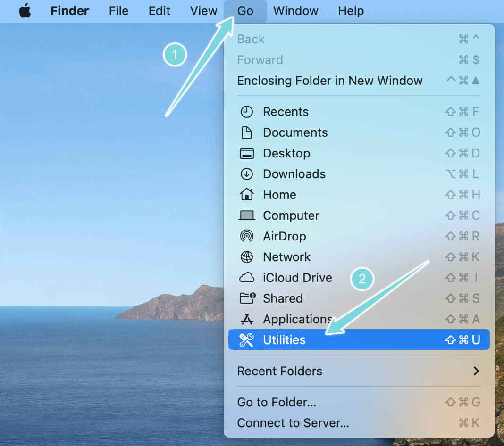Open the Apple menu logo
The height and width of the screenshot is (446, 504).
[25, 10]
